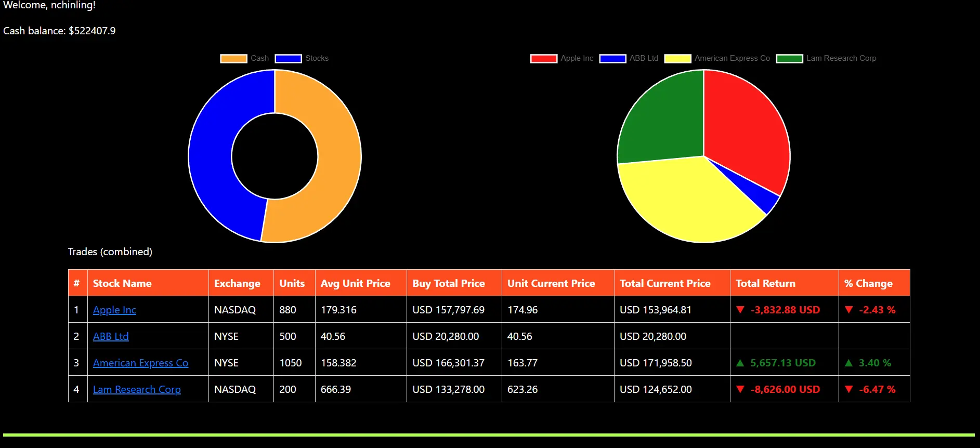Viewport: 980px width, 448px height.
Task: Click the USD 157,797.69 buy total cell
Action: [454, 310]
